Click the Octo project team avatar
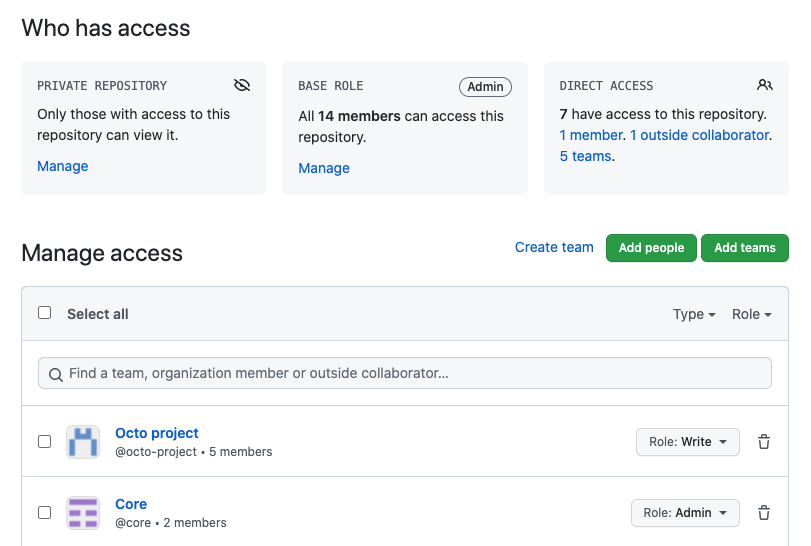The height and width of the screenshot is (546, 811). 83,442
